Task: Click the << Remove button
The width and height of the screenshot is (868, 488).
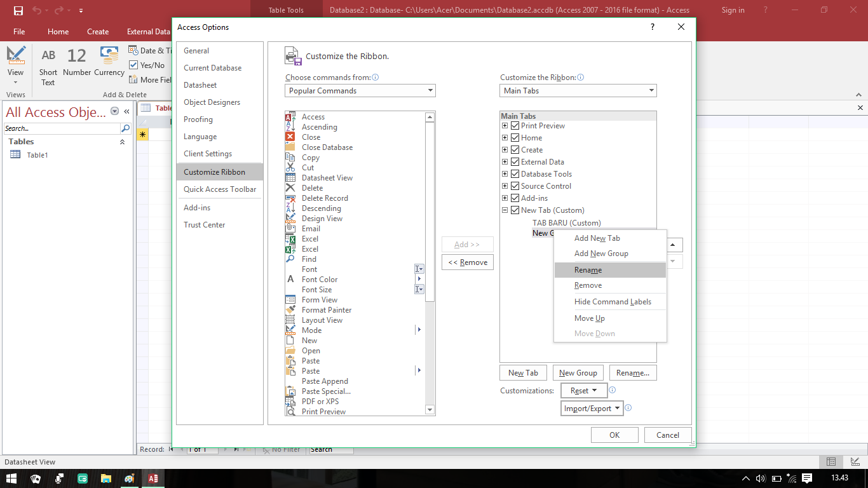Action: pyautogui.click(x=468, y=262)
